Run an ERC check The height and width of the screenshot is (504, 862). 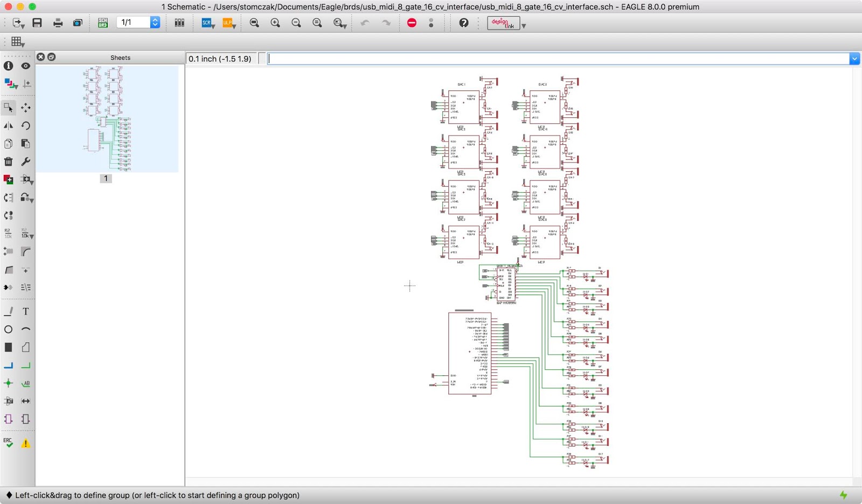pos(8,443)
